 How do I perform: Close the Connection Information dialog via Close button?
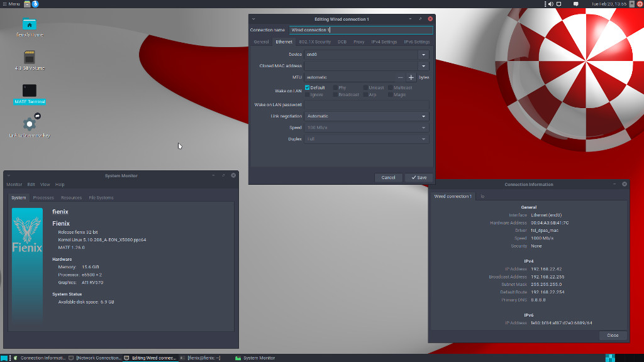pyautogui.click(x=613, y=336)
